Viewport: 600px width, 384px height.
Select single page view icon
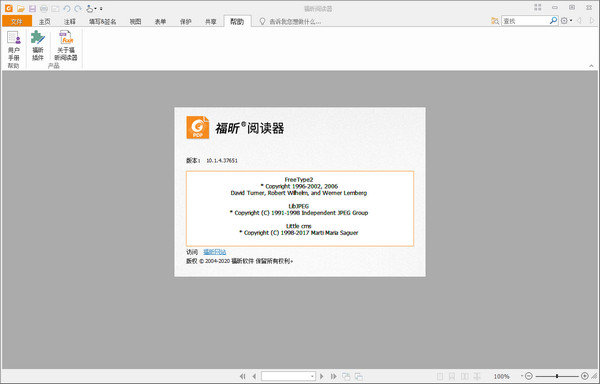tap(440, 376)
